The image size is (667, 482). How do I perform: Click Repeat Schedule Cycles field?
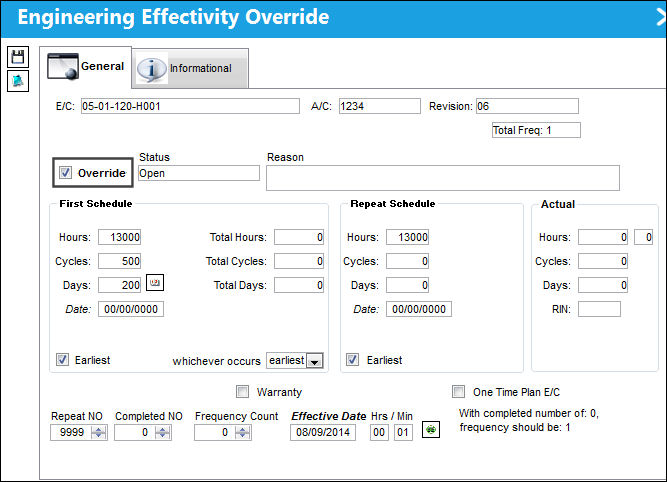point(408,261)
